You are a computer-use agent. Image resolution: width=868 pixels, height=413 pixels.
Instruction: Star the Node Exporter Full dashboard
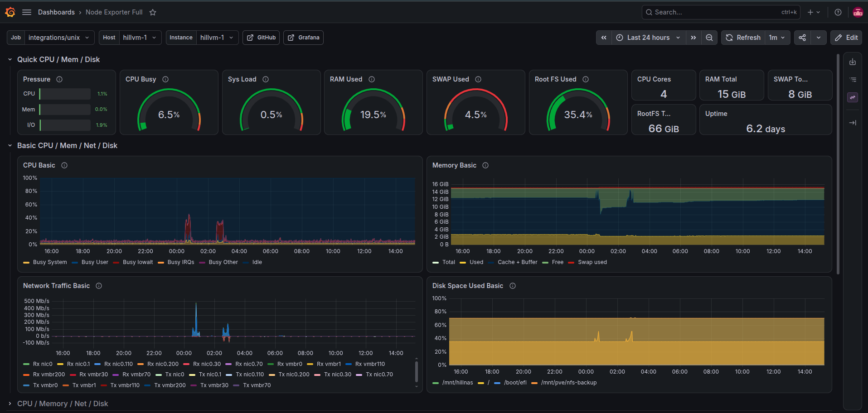[153, 12]
